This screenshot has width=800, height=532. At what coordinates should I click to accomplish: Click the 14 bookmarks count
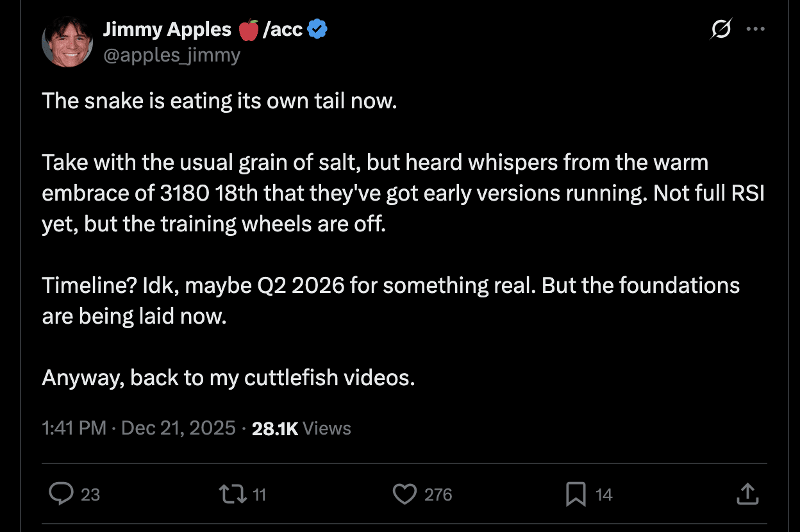click(x=604, y=494)
